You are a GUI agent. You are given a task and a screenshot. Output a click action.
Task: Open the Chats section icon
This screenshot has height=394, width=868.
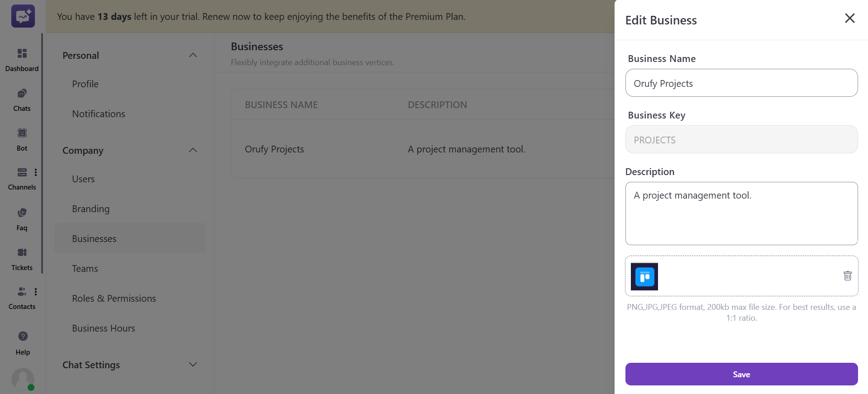click(22, 94)
